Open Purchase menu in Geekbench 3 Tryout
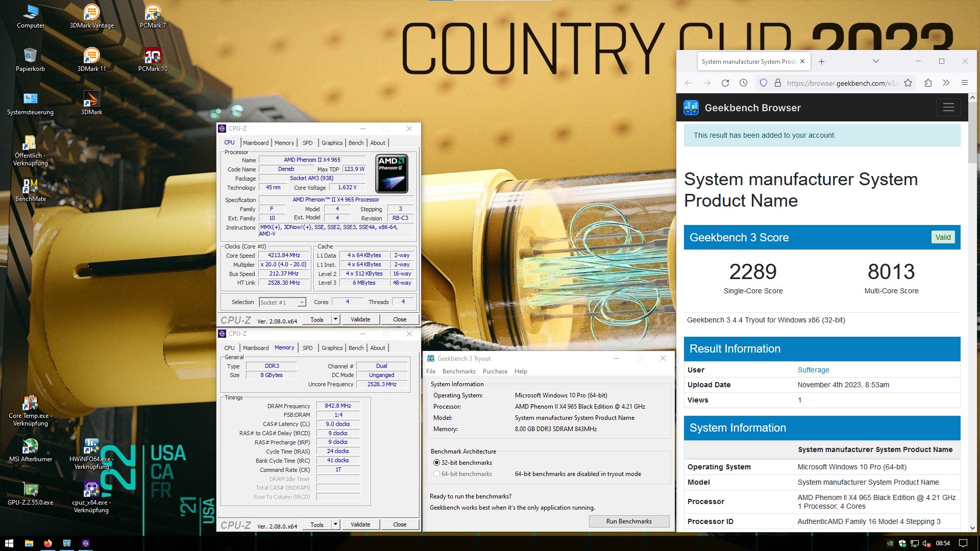Viewport: 980px width, 551px height. point(495,371)
